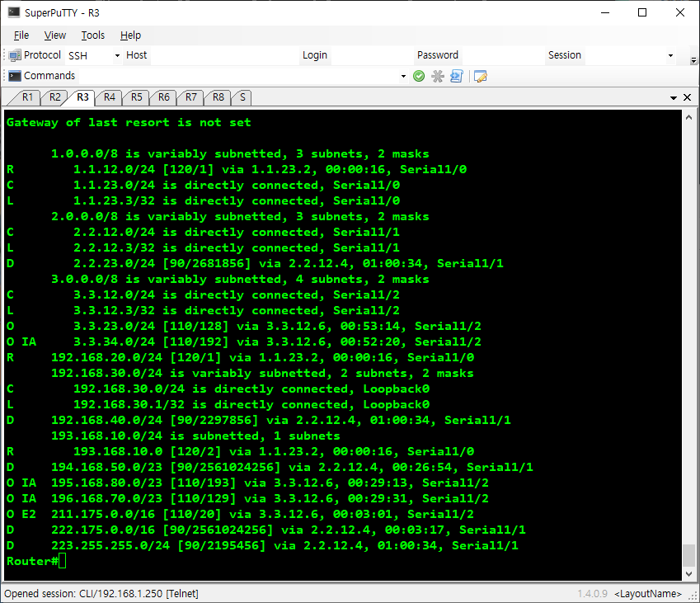Switch to the R5 tab
700x603 pixels.
pos(136,97)
